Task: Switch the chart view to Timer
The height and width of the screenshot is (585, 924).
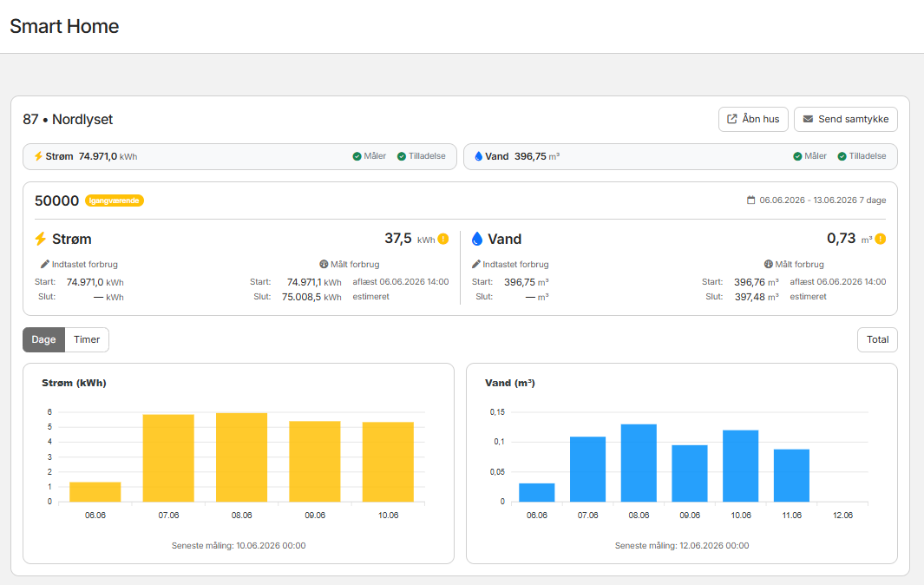Action: pos(87,339)
